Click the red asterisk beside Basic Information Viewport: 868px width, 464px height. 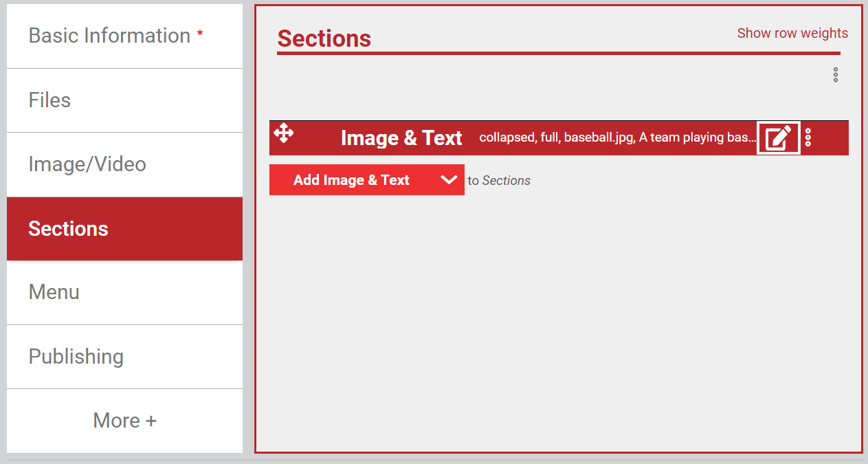(x=200, y=34)
